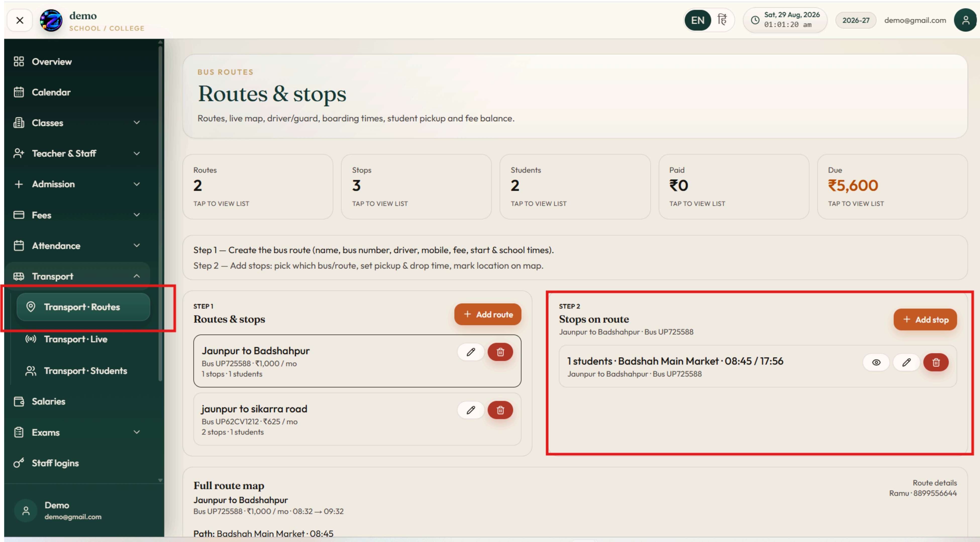
Task: Click the Exams clipboard icon
Action: coord(19,432)
